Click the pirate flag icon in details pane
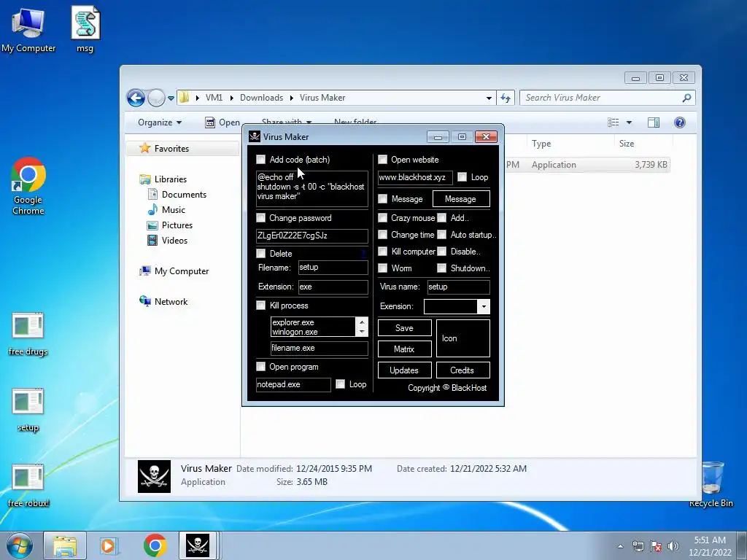Screen dimensions: 747x560 [154, 475]
